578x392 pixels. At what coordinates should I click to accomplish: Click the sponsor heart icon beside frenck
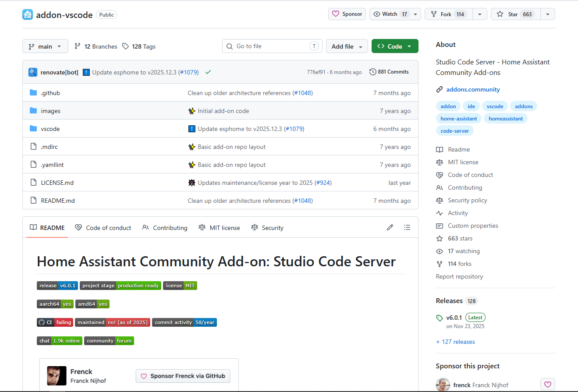click(548, 385)
